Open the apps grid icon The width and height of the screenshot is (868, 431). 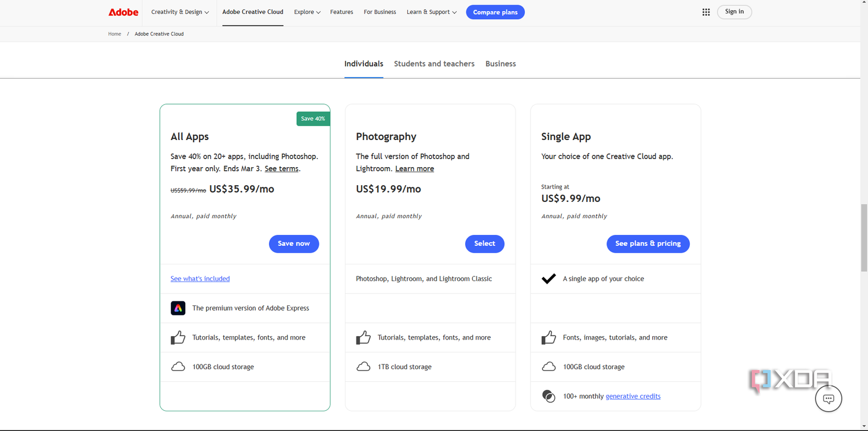click(x=706, y=12)
